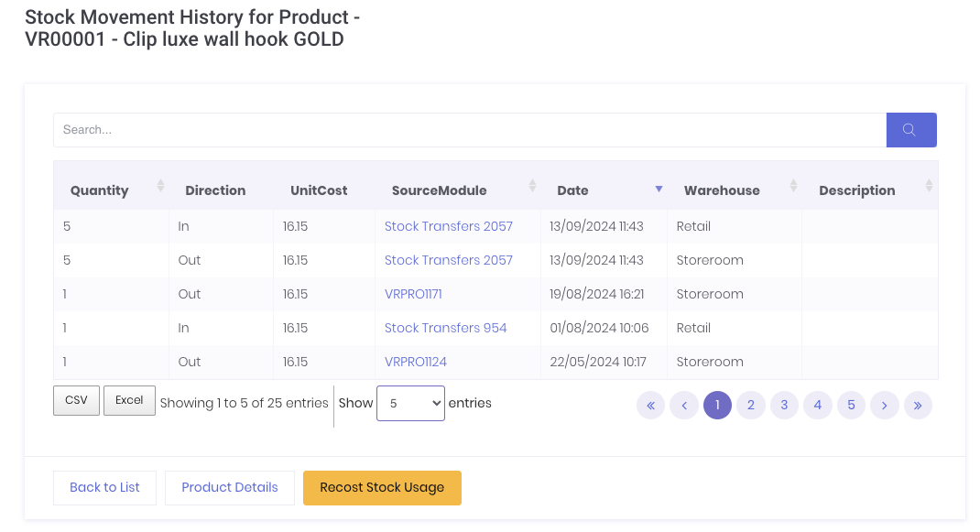Open the VRPRO1171 source module link
The width and height of the screenshot is (980, 532).
413,294
